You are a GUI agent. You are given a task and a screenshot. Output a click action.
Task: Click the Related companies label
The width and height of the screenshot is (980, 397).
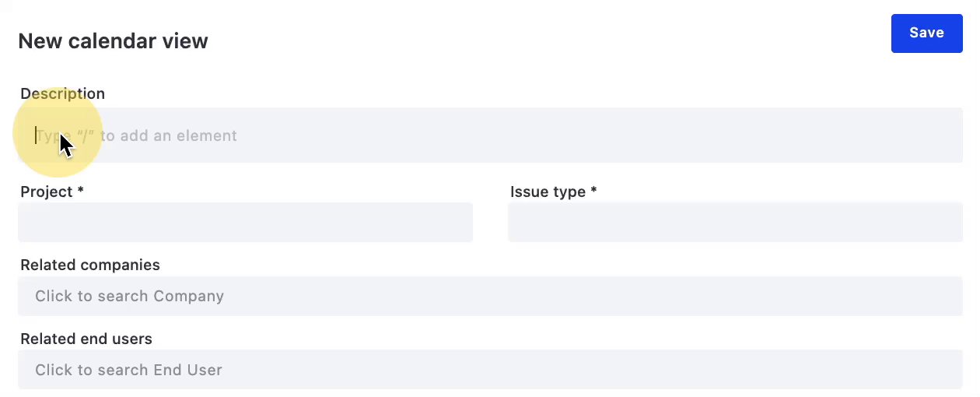[x=90, y=265]
